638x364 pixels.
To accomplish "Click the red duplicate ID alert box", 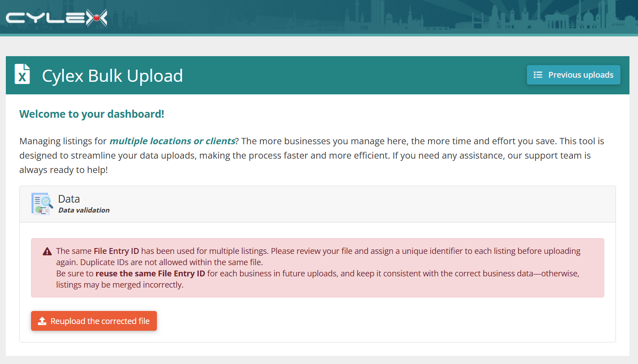I will tap(317, 268).
